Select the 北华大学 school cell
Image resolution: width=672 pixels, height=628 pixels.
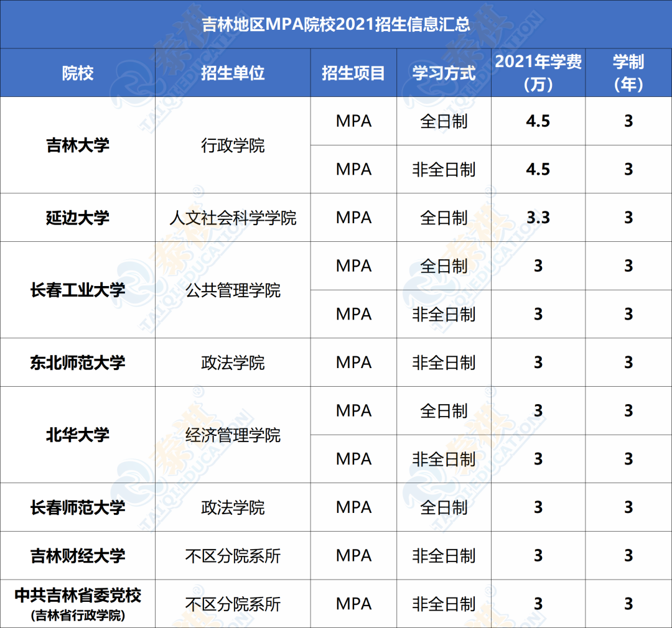[78, 435]
